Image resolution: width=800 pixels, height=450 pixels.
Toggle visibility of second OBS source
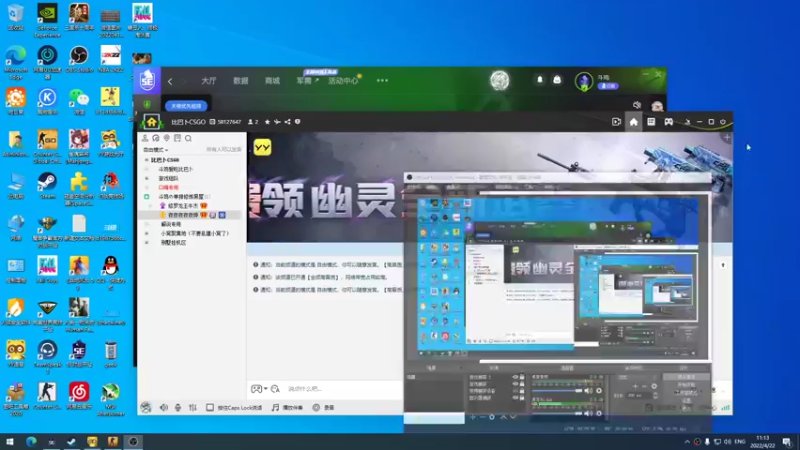[x=515, y=384]
